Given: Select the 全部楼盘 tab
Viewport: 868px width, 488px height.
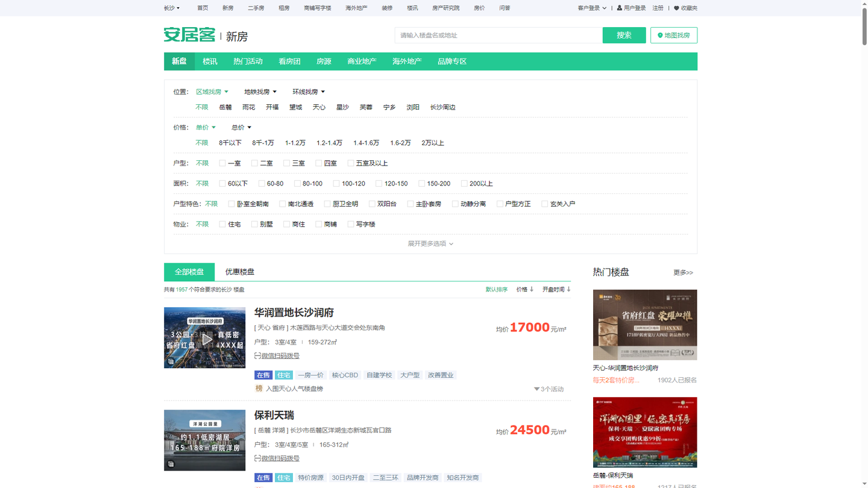Looking at the screenshot, I should point(189,272).
